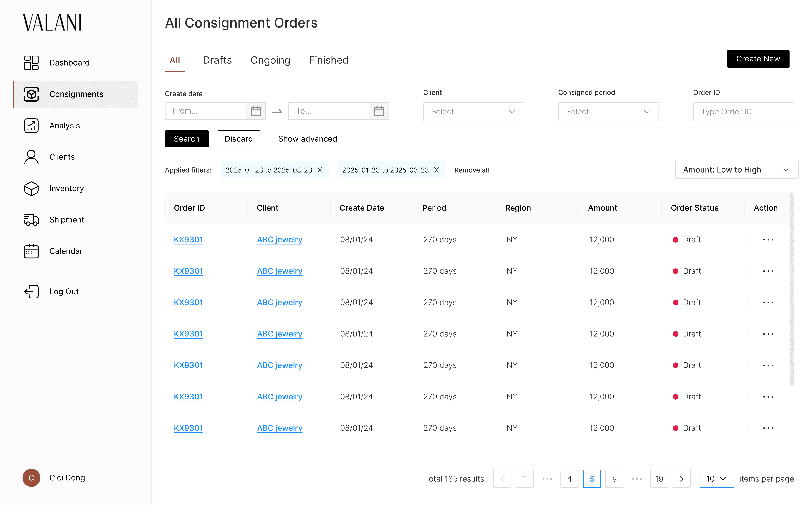The image size is (812, 512).
Task: Open the To date calendar picker icon
Action: point(379,111)
